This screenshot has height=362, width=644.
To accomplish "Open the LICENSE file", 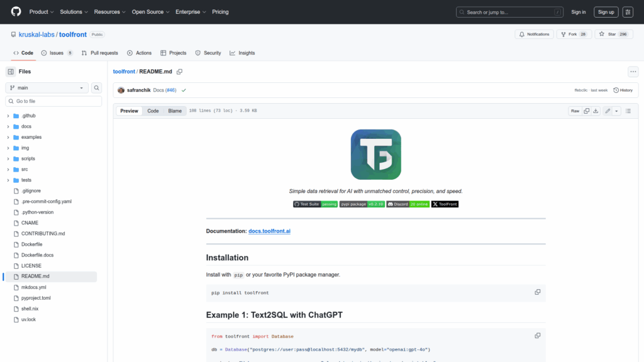I will [x=31, y=266].
